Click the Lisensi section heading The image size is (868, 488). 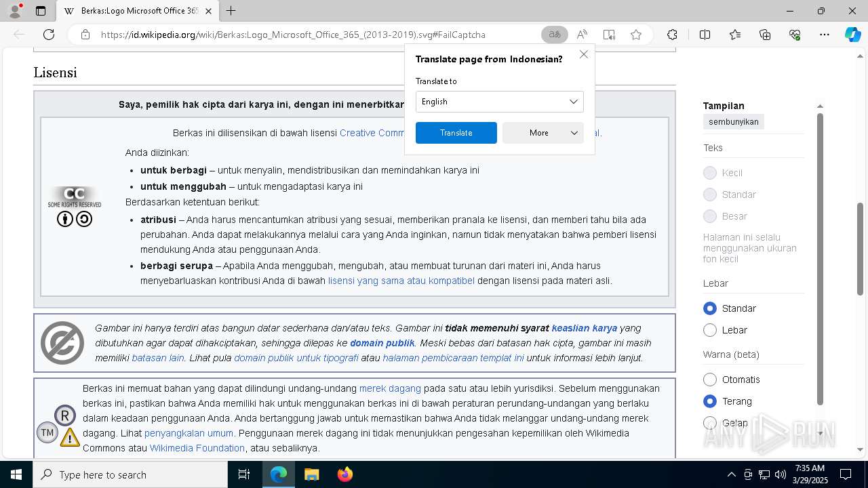coord(55,73)
